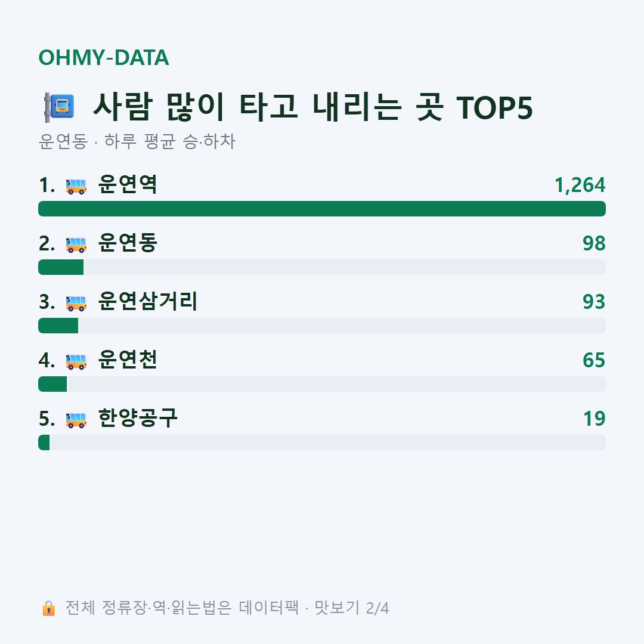Click the bus icon beside 운연삼거리

[76, 303]
